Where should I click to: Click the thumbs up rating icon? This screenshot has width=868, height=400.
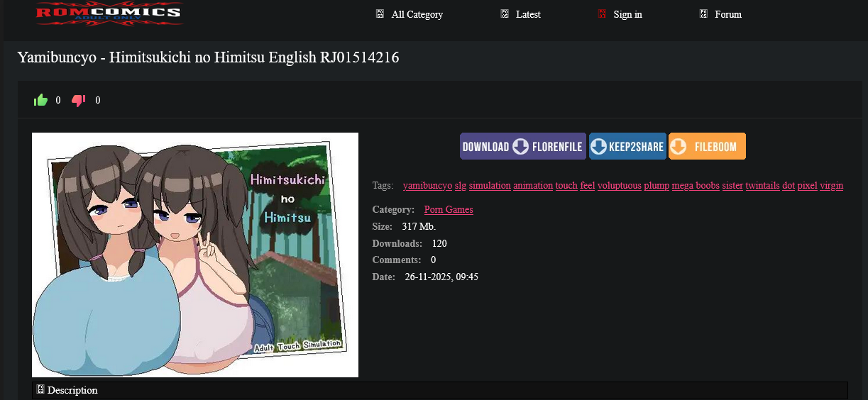40,100
